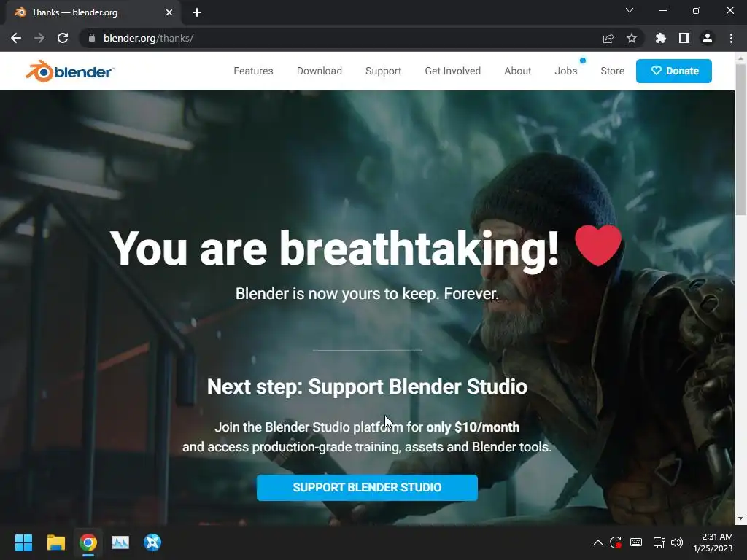Show hidden system tray icons
Image resolution: width=747 pixels, height=560 pixels.
[598, 542]
